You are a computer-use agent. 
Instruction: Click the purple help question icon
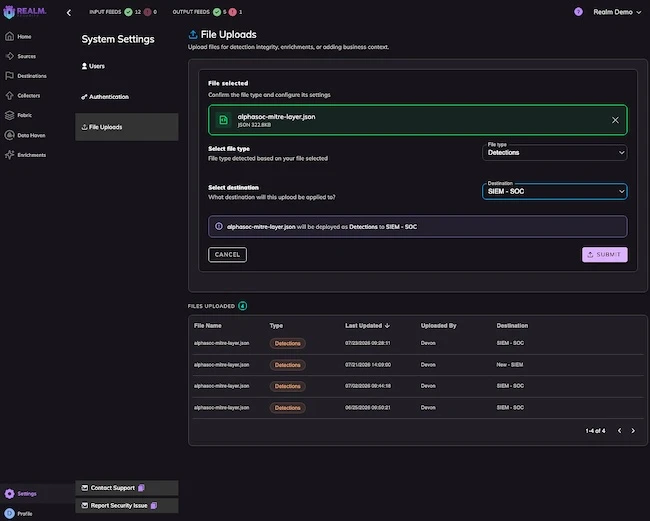pos(578,12)
